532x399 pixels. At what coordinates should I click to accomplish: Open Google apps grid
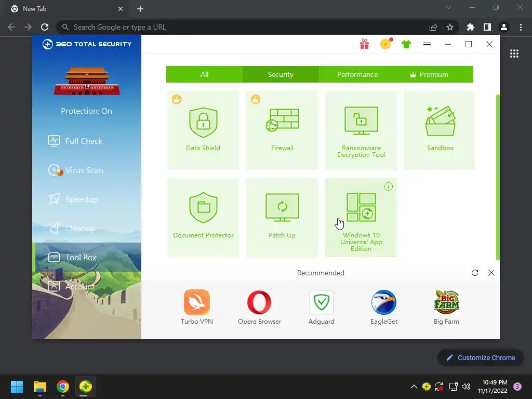click(x=514, y=54)
